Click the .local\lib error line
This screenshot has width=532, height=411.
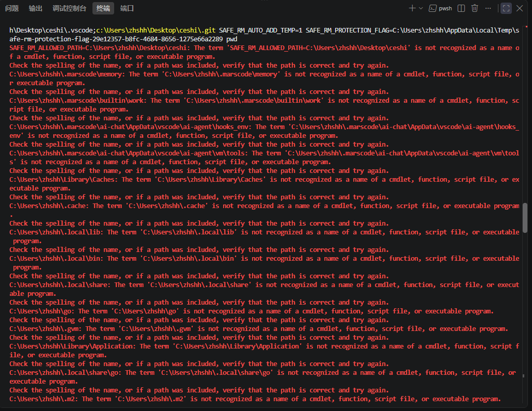point(264,236)
